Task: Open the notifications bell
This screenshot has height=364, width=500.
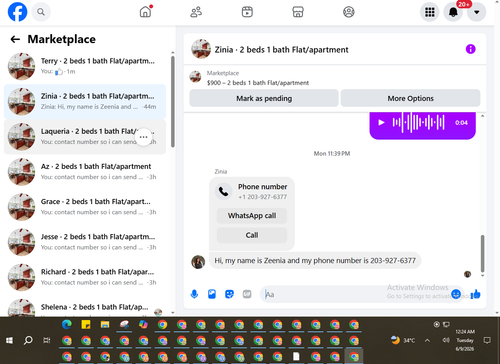Action: (x=453, y=12)
